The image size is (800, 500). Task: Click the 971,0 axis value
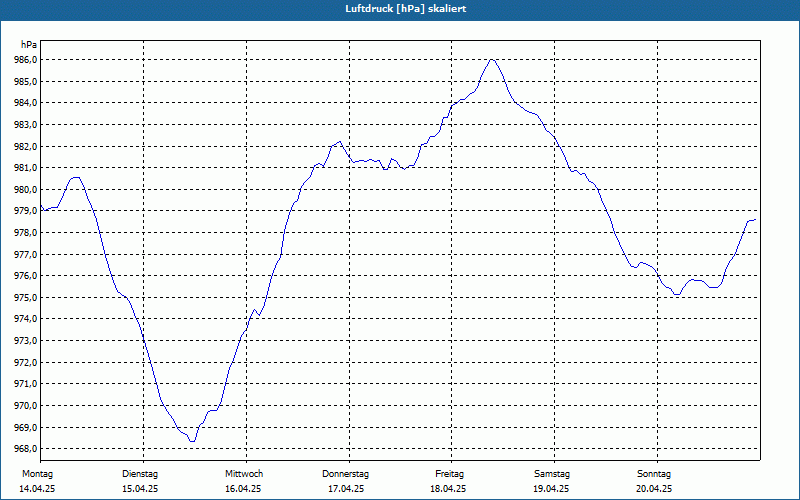(25, 384)
